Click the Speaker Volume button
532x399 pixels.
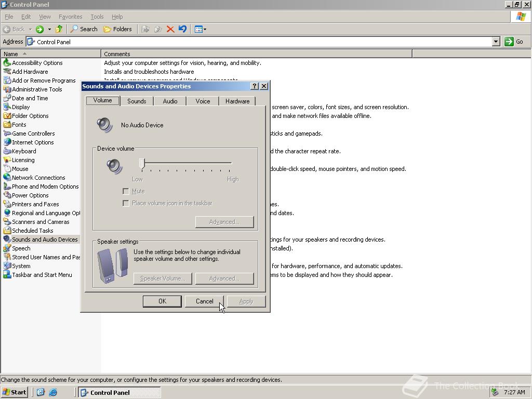click(163, 278)
